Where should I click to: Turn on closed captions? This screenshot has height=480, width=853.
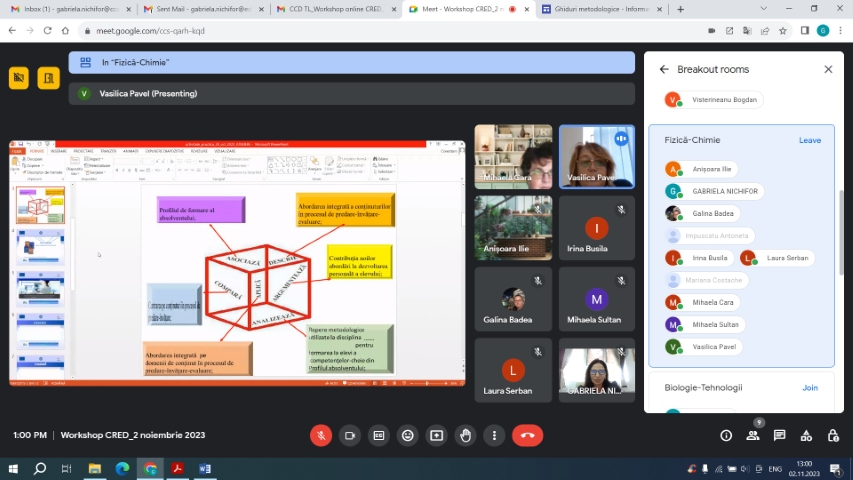(379, 435)
